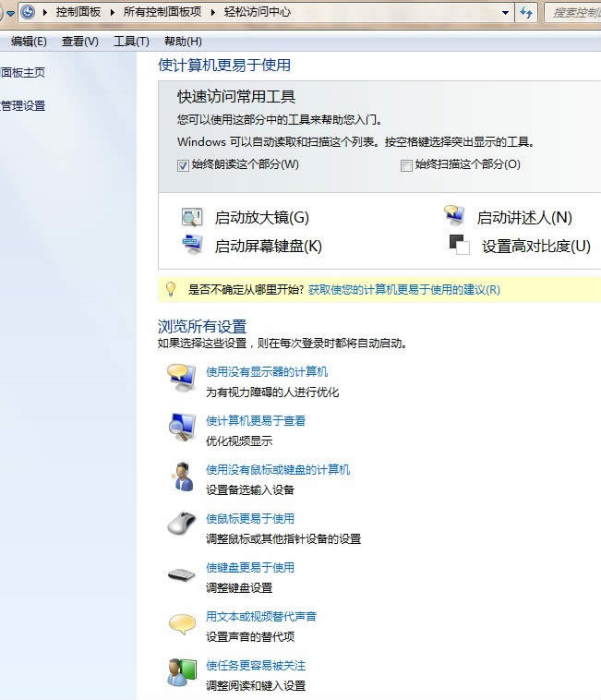This screenshot has width=601, height=700.
Task: Uncheck the 始终朗读这个部分 checkbox
Action: click(x=183, y=165)
